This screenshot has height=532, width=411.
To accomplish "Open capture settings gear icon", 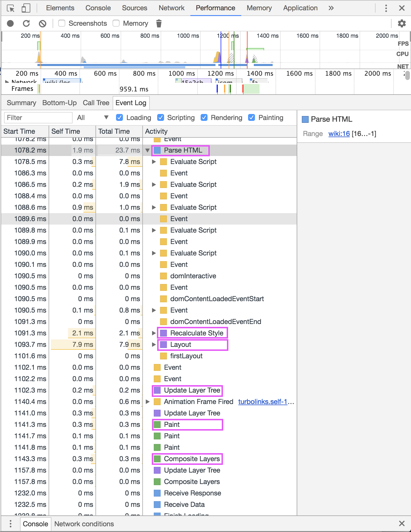I will (x=402, y=23).
